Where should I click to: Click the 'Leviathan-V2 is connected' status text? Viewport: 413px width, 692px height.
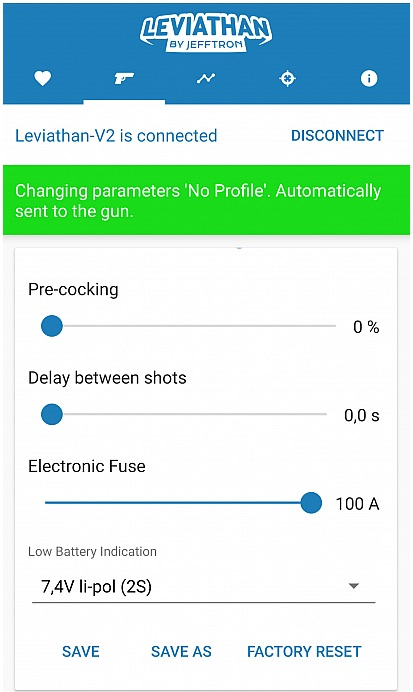(116, 135)
